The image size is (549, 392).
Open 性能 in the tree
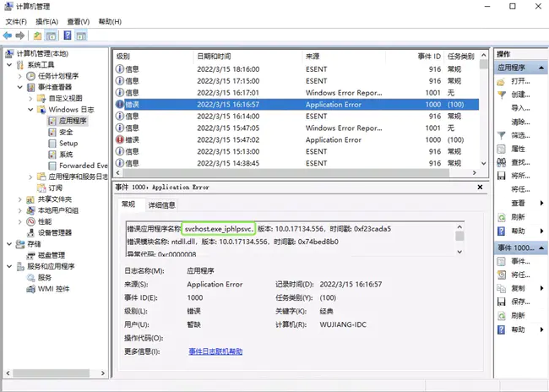point(45,221)
